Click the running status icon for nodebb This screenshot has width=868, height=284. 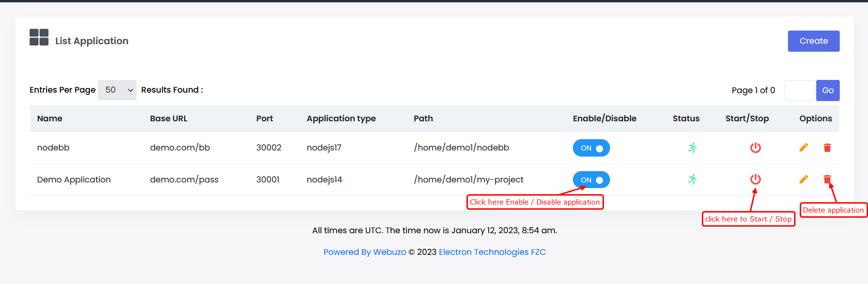coord(692,148)
